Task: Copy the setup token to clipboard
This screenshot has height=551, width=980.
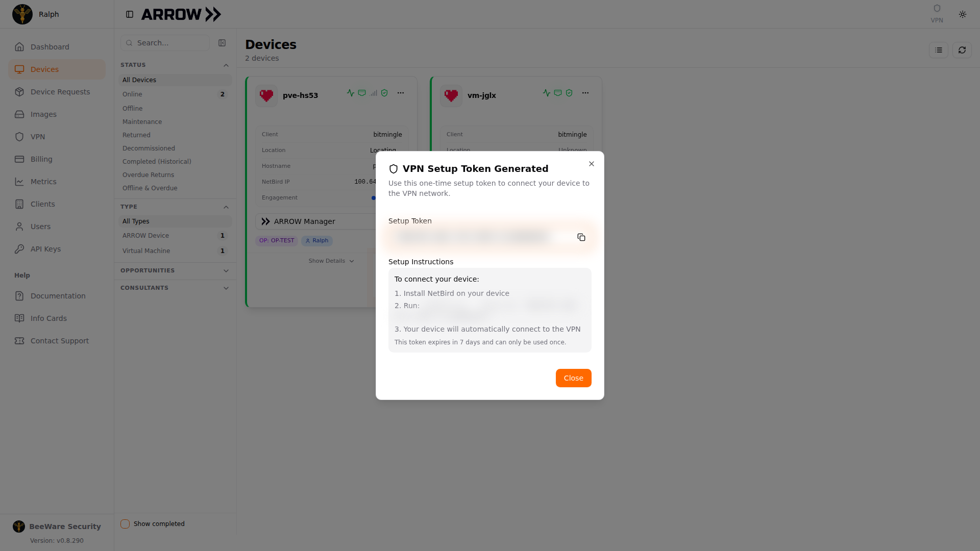Action: point(581,237)
